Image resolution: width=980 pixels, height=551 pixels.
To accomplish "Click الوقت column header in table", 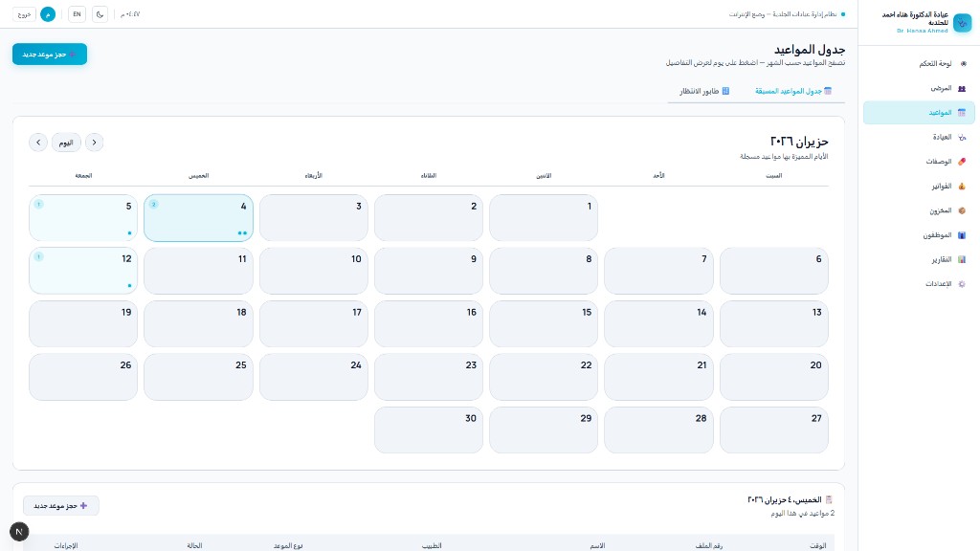I will tap(817, 545).
